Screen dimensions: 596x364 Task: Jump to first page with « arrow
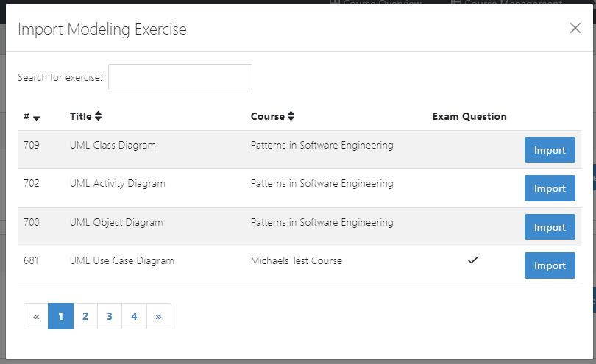coord(36,316)
